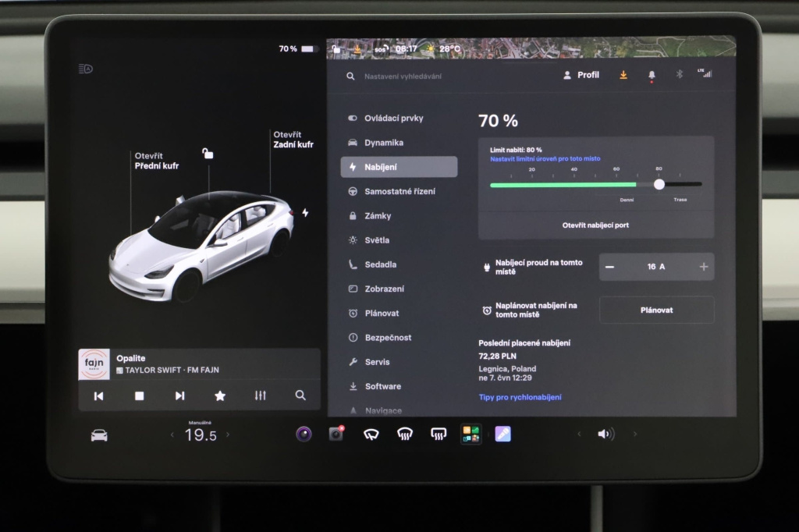This screenshot has width=799, height=532.
Task: Click the settings search field
Action: tap(403, 76)
